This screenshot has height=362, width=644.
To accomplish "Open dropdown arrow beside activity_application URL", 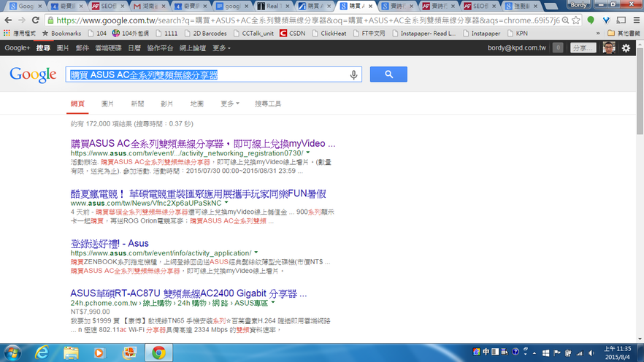I will tap(256, 253).
